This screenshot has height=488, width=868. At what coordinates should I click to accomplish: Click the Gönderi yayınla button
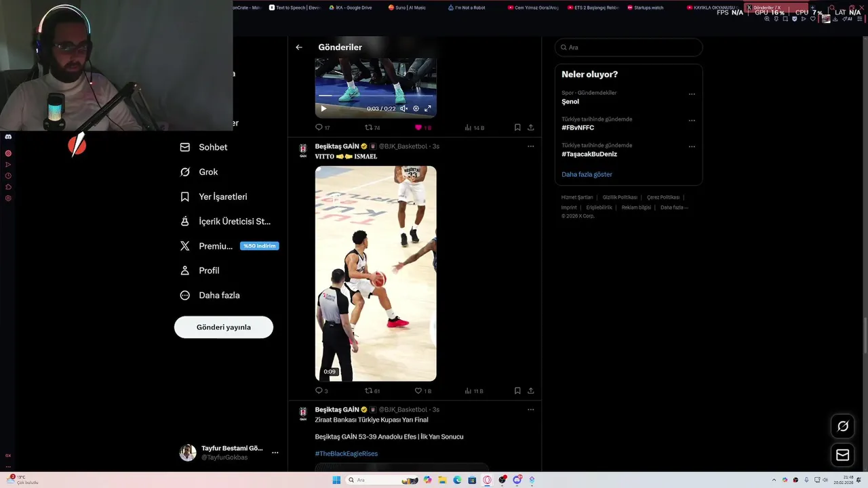pyautogui.click(x=224, y=327)
